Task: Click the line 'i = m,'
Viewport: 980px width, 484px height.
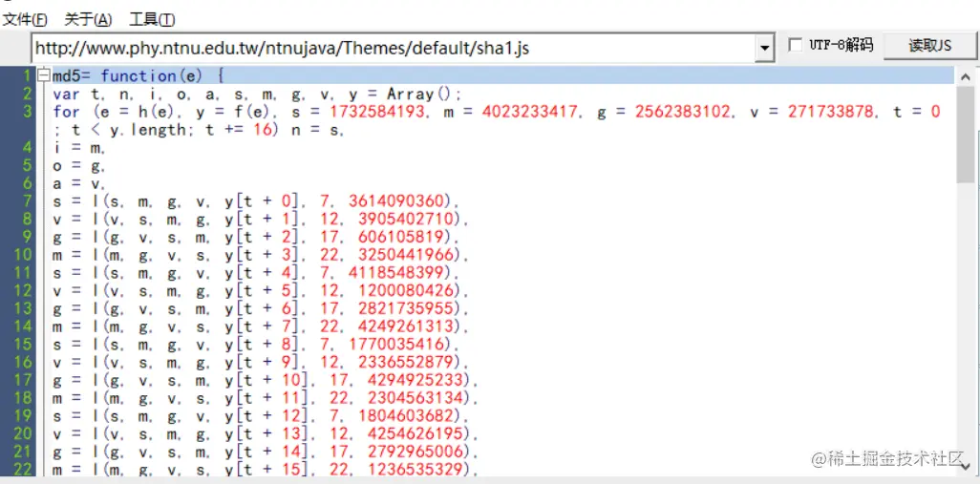Action: coord(79,148)
